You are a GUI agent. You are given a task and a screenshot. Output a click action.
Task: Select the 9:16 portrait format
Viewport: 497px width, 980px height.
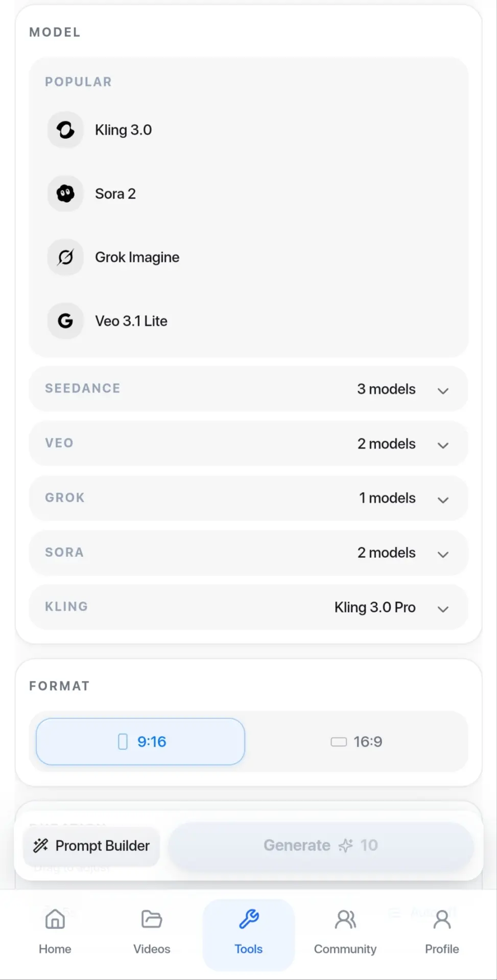[x=140, y=742]
